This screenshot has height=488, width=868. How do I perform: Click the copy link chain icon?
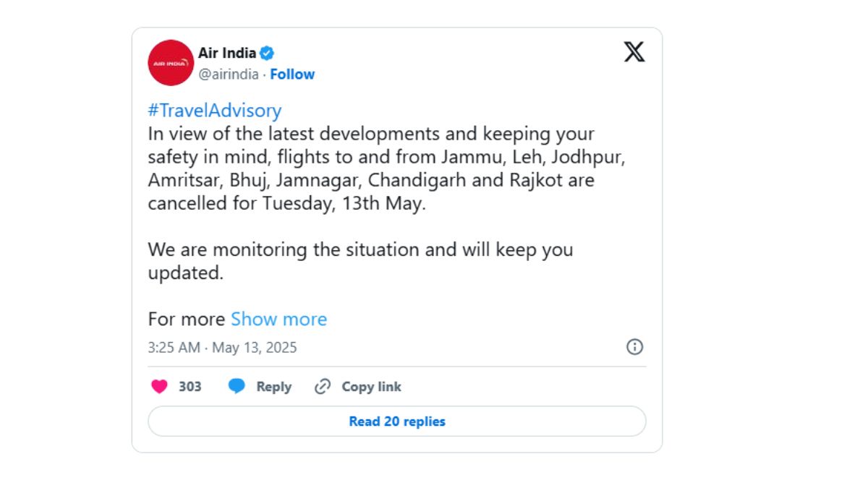(323, 387)
